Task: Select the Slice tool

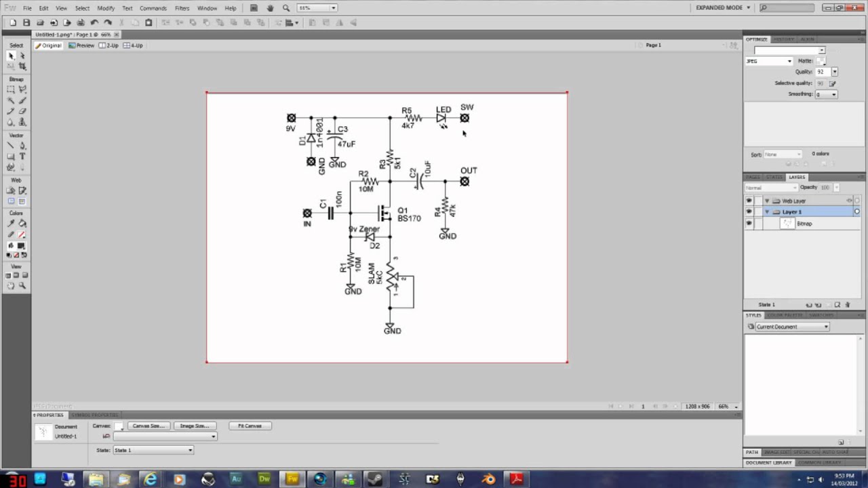Action: click(22, 190)
